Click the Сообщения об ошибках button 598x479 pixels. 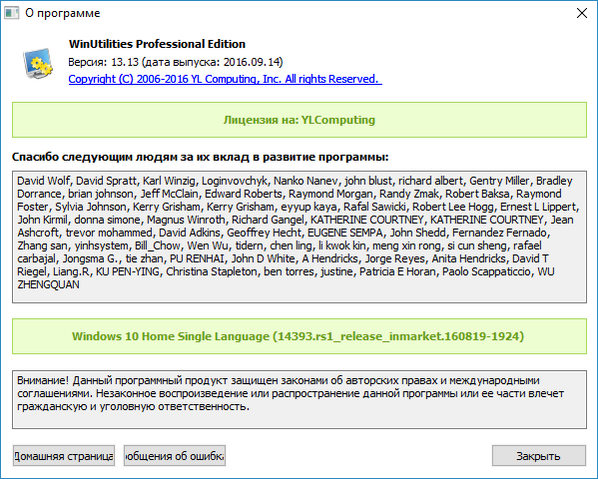pyautogui.click(x=175, y=456)
